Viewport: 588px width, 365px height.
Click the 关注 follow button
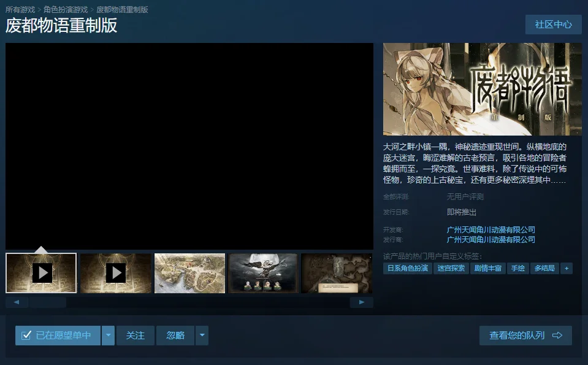[x=135, y=336]
